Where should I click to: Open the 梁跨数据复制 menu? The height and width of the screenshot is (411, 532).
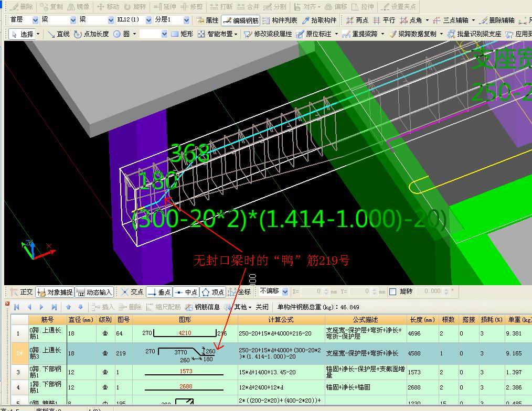pos(416,34)
